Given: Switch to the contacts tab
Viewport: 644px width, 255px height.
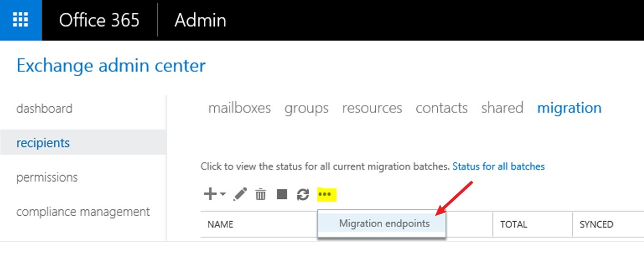Looking at the screenshot, I should (x=442, y=108).
